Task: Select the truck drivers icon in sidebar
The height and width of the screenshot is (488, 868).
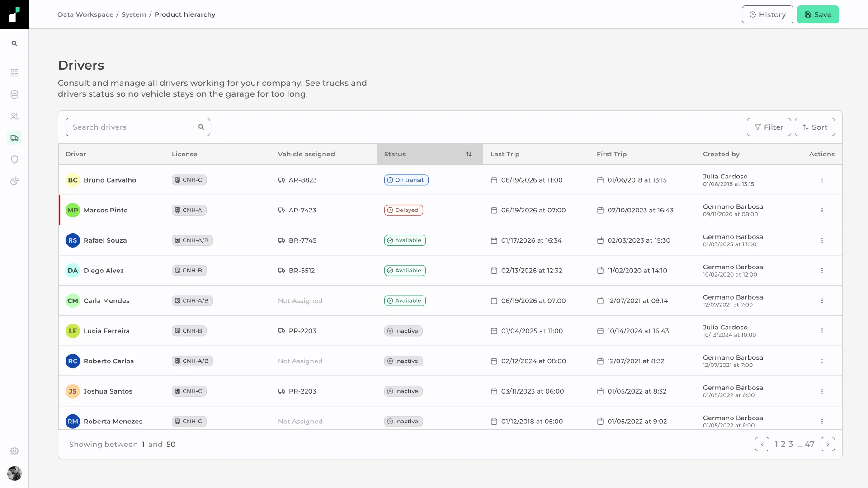Action: (x=14, y=138)
